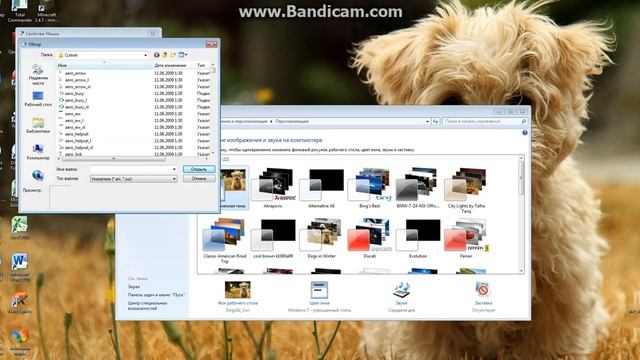The height and width of the screenshot is (360, 640).
Task: Open the Microsoft Word desktop icon
Action: (19, 266)
